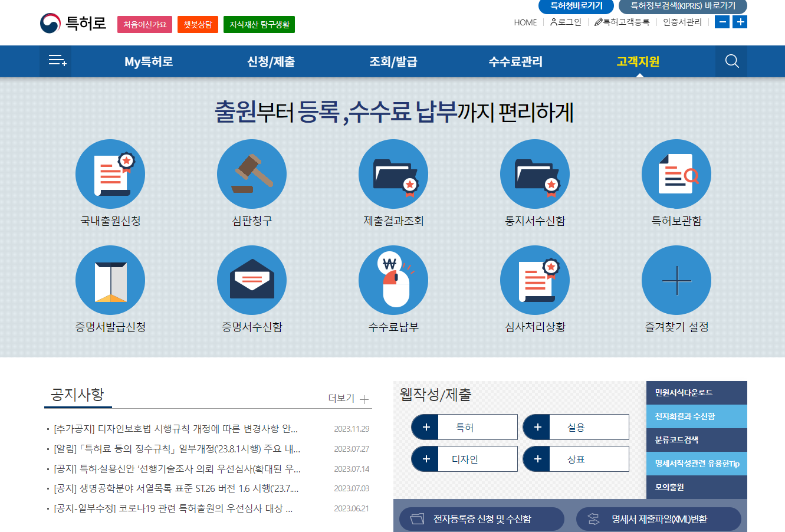This screenshot has width=785, height=532.
Task: Open the 증명서수신함 envelope icon
Action: click(252, 280)
